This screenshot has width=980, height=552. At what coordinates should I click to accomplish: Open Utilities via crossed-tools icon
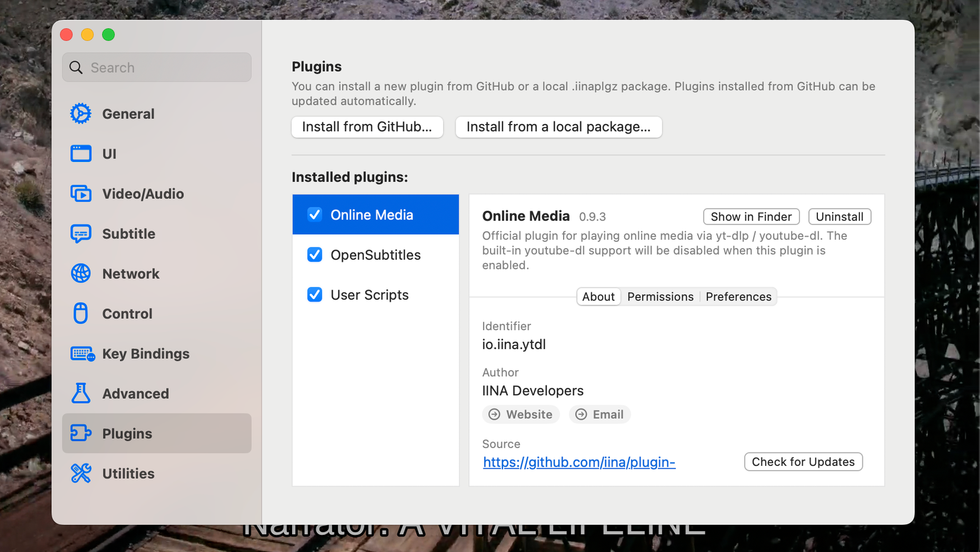[x=80, y=473]
